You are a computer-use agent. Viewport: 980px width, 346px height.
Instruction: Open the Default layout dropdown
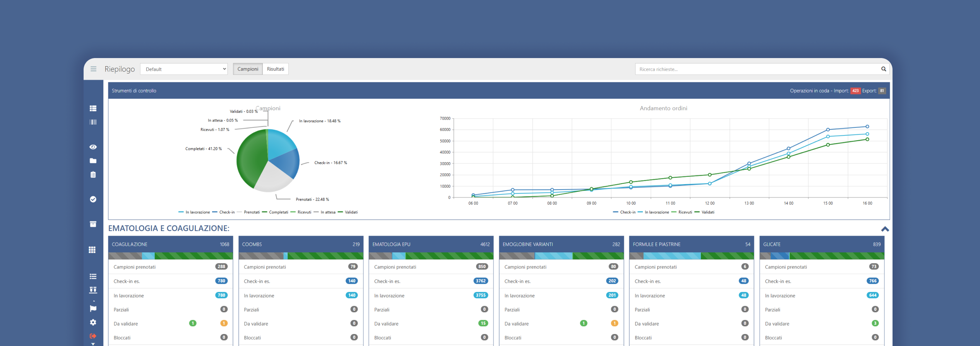[x=184, y=69]
